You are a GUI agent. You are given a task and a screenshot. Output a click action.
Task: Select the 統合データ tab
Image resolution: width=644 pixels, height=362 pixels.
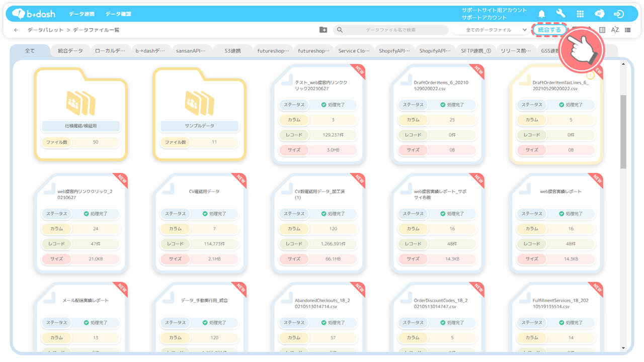[70, 51]
